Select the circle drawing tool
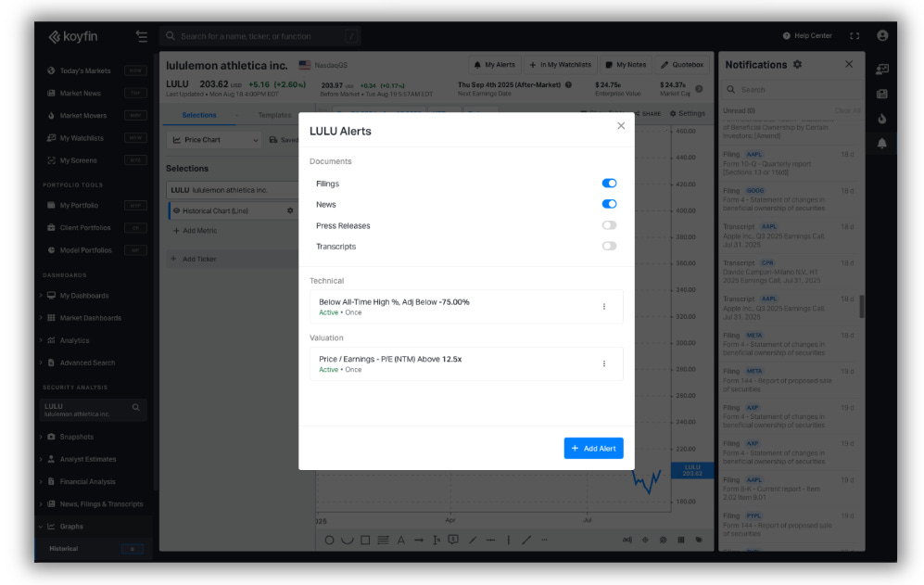Screen dimensions: 924x585 click(329, 540)
